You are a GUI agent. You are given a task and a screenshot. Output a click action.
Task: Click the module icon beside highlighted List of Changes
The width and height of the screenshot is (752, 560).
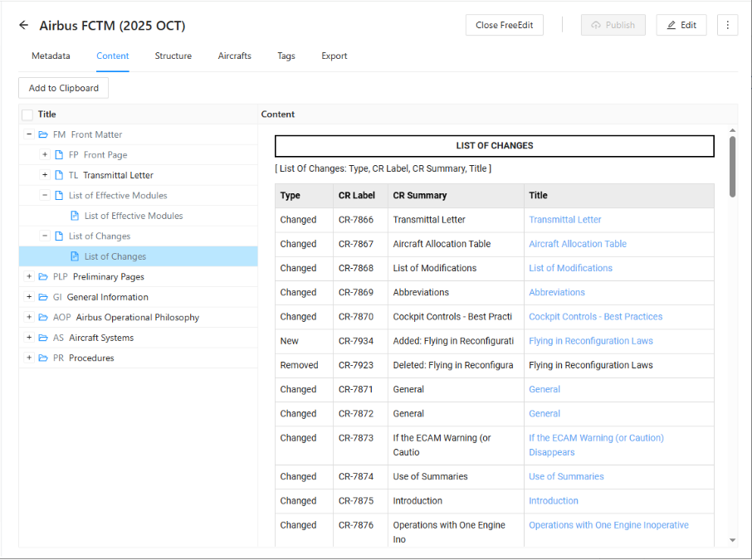pyautogui.click(x=73, y=256)
